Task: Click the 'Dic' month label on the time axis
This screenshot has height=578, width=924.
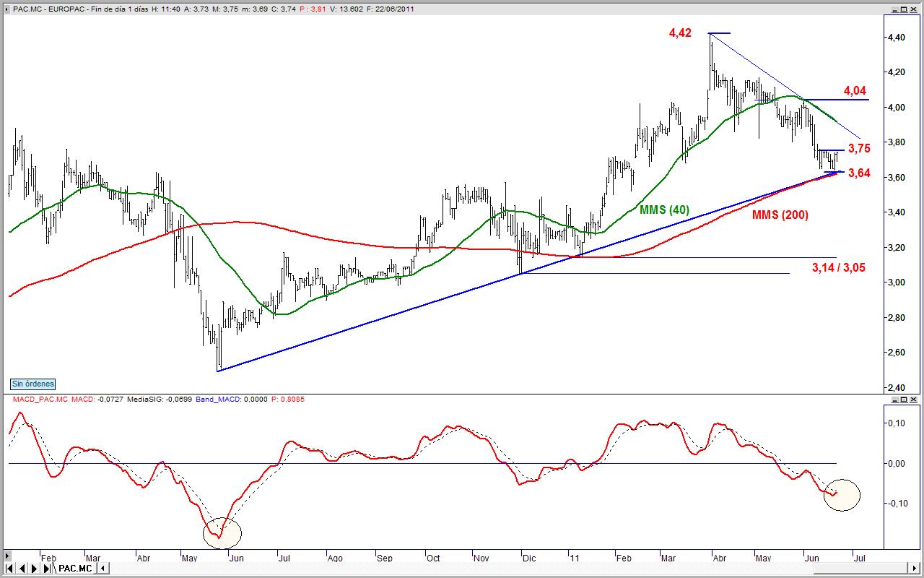Action: 529,558
